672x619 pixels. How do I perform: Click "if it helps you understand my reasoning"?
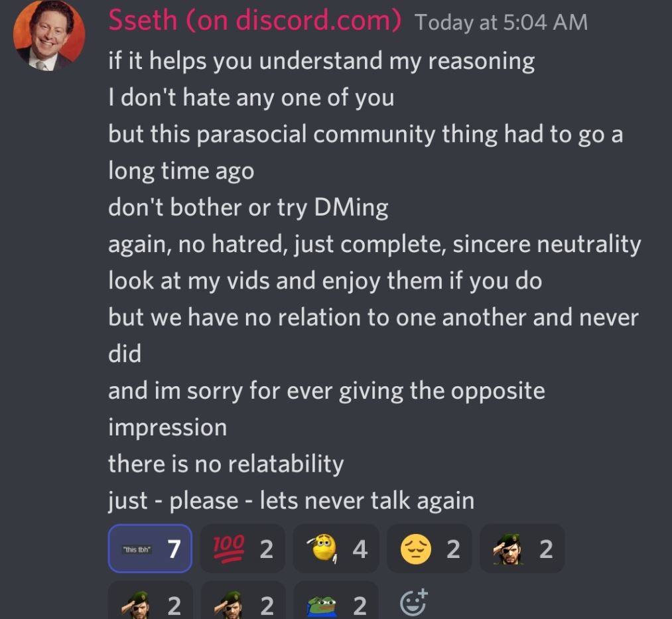point(322,61)
